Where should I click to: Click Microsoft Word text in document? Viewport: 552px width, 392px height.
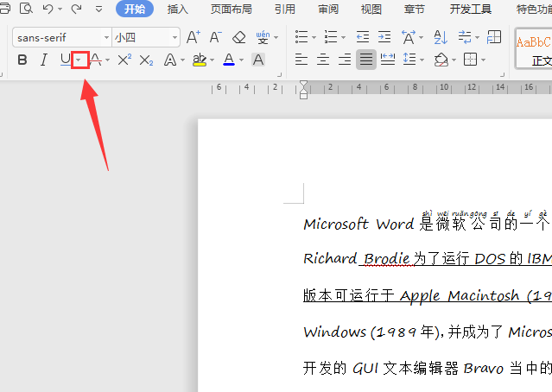[358, 224]
